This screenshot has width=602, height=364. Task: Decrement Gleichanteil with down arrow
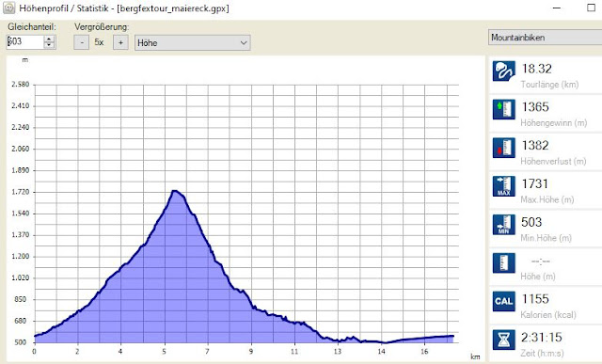(49, 45)
